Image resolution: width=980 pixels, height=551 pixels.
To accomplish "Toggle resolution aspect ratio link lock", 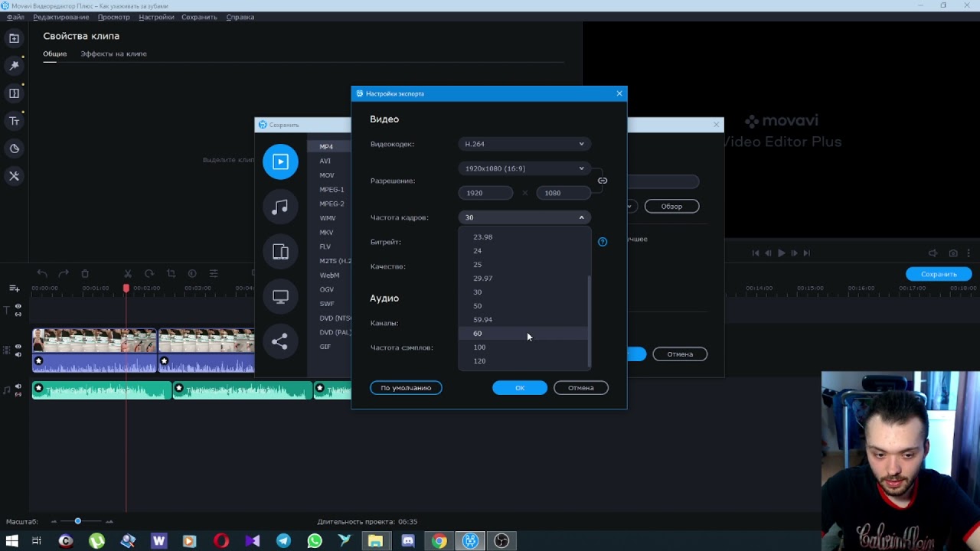I will [603, 181].
